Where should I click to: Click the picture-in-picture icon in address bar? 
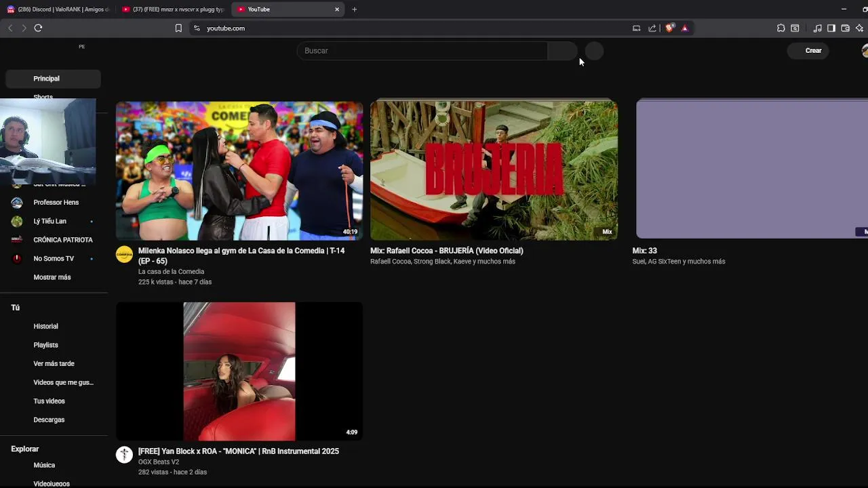(x=636, y=28)
